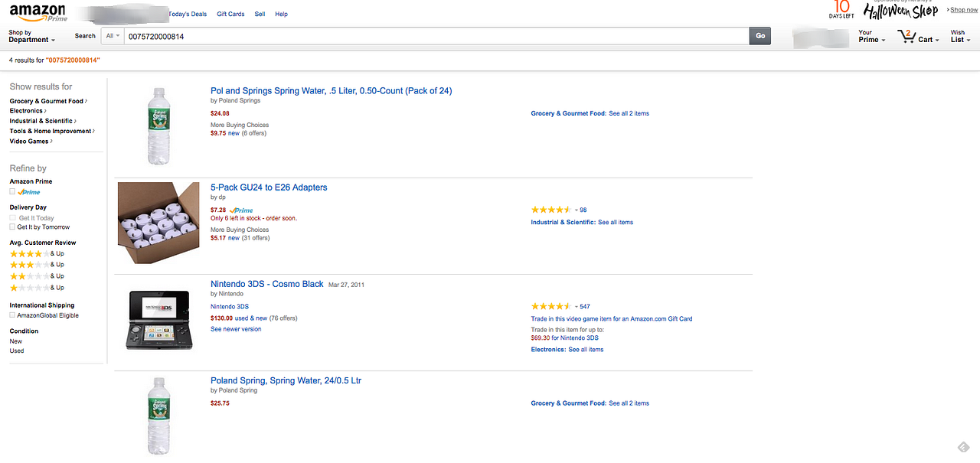Go to Gift Cards in the top navigation
The height and width of the screenshot is (463, 980).
click(x=230, y=14)
